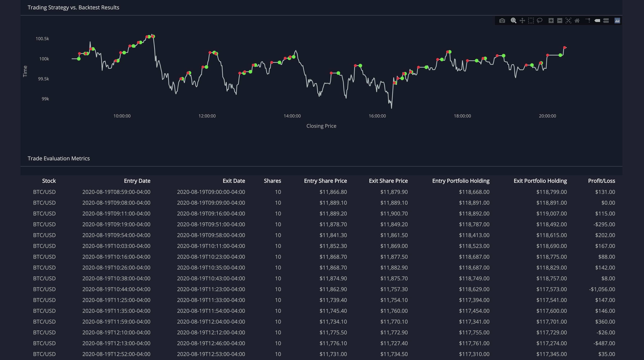The height and width of the screenshot is (360, 644).
Task: Zoom in with the plus icon
Action: (551, 21)
